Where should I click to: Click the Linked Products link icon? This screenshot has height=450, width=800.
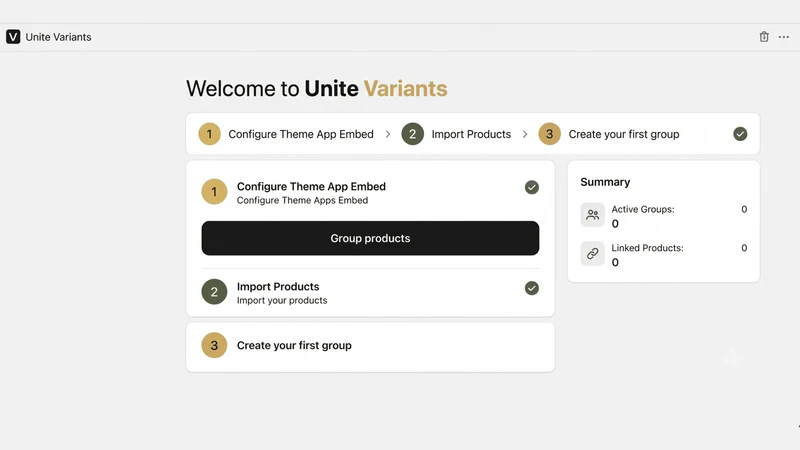coord(592,254)
